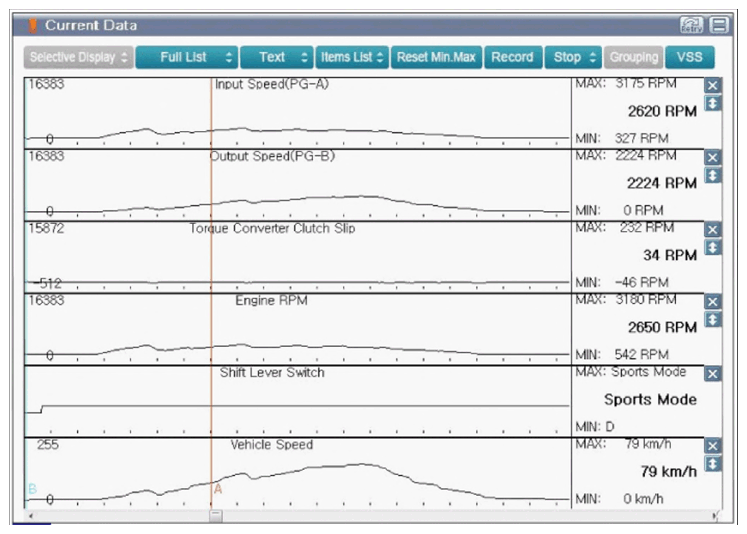Click the scrollbar right arrow
747x534 pixels.
pos(714,515)
